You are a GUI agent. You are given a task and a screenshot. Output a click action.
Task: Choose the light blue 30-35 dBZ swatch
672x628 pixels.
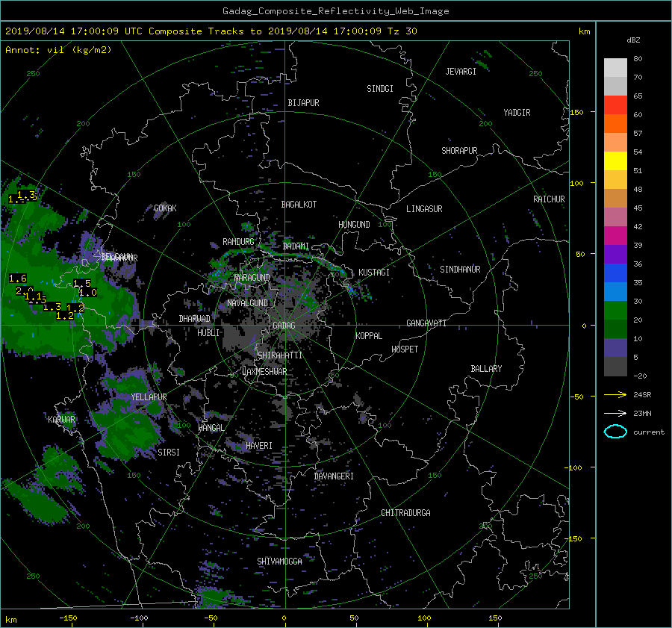[x=615, y=292]
